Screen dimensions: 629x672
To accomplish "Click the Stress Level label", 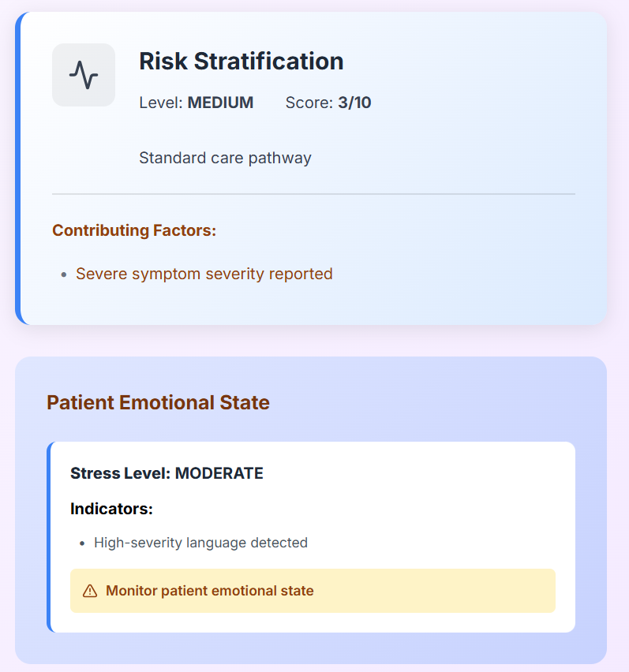I will click(x=120, y=473).
